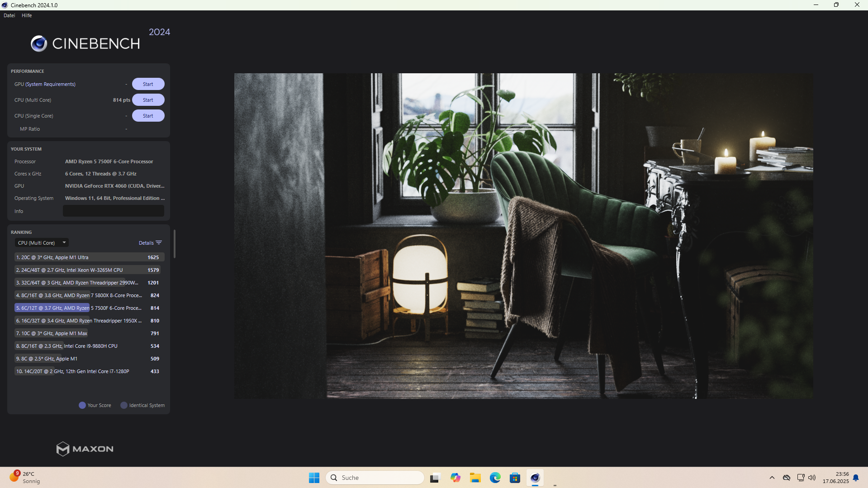Click inside the Info input field

point(113,210)
